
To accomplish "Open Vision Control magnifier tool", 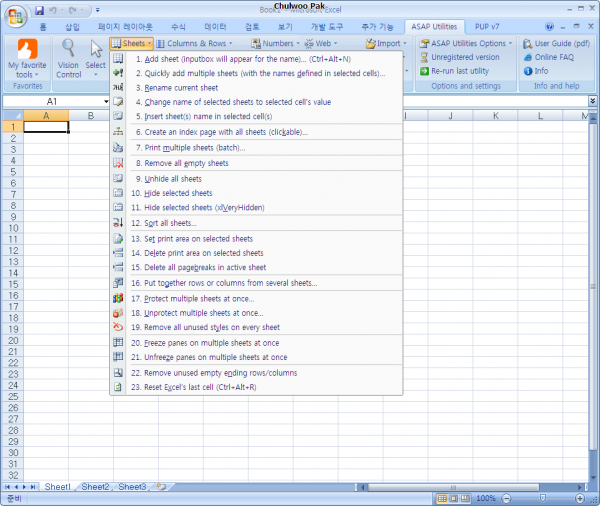I will point(68,48).
